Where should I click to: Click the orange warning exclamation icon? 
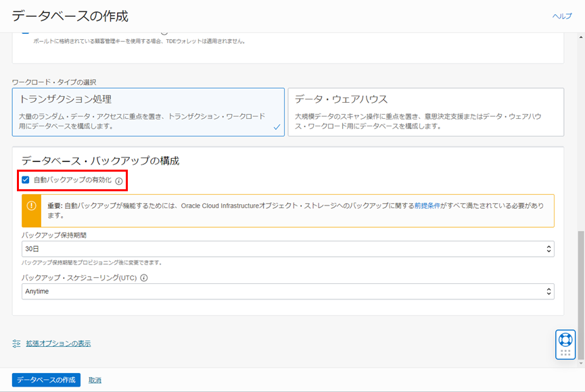[32, 206]
